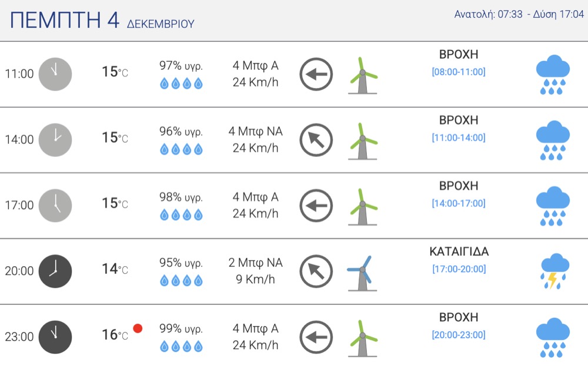Screen dimensions: 588x366
Task: Click the [17:00-20:00] time range link
Action: coord(459,269)
